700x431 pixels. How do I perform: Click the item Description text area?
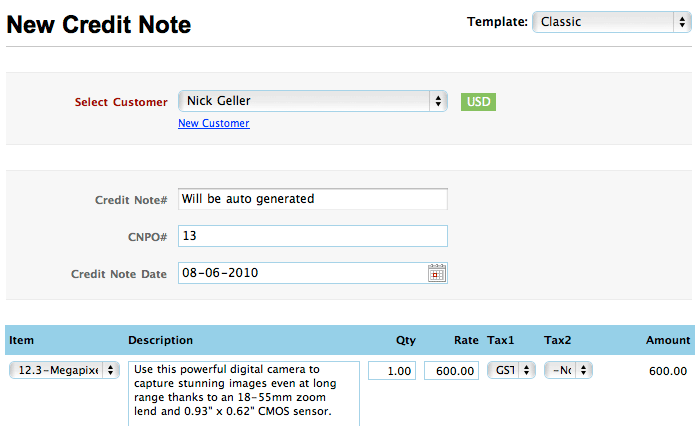(244, 393)
